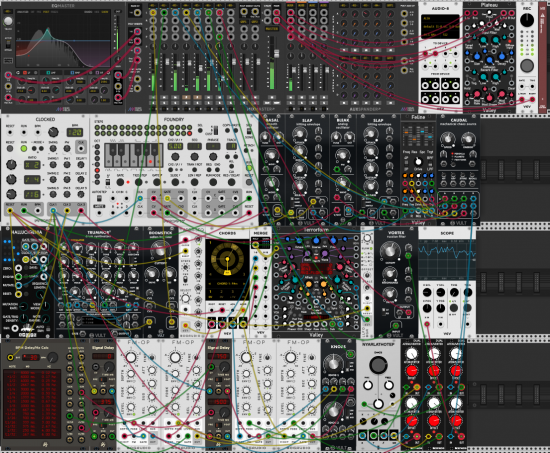This screenshot has width=550, height=453.
Task: Click the first white attenuverter knob top
Action: tap(411, 353)
